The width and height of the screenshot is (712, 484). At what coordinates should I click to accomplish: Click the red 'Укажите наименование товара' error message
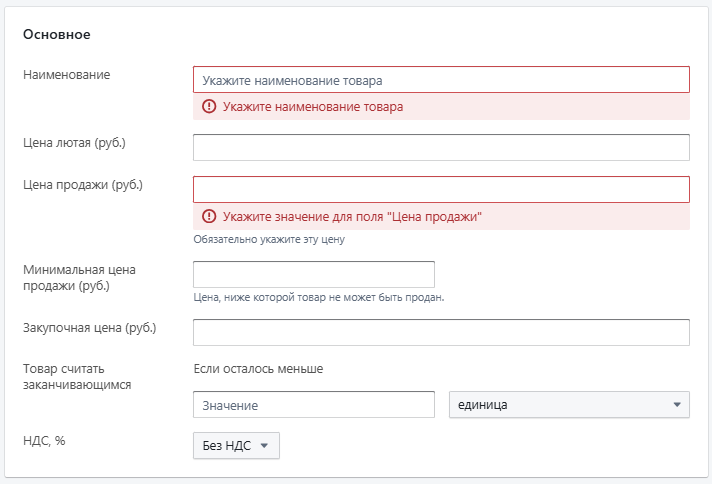tap(313, 107)
